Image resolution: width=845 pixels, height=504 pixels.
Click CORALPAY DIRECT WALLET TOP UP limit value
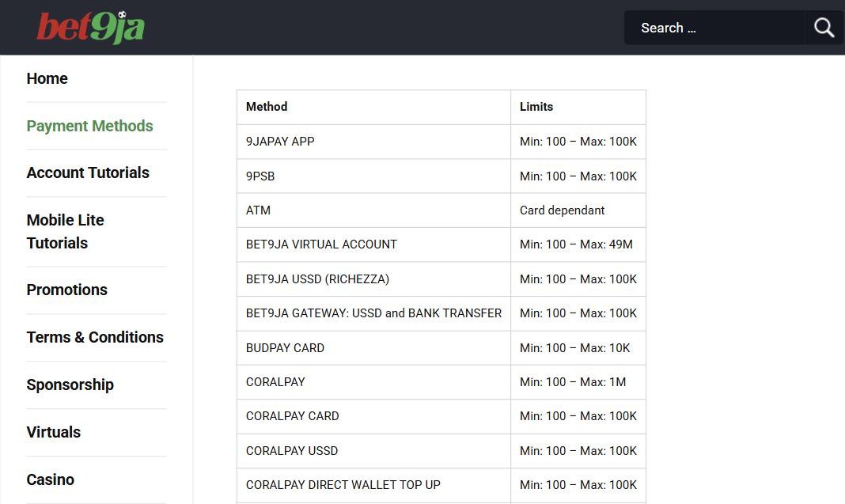tap(578, 485)
